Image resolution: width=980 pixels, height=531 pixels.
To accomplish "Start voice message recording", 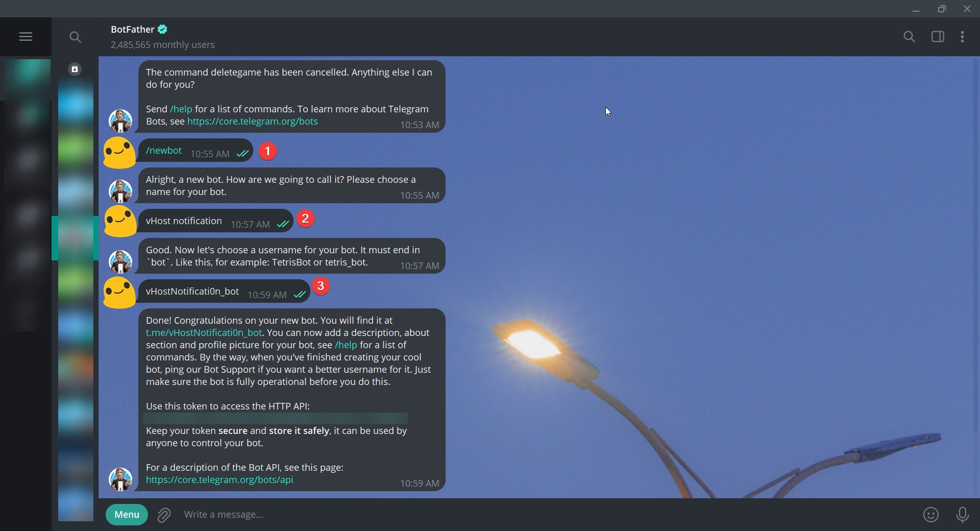I will pyautogui.click(x=962, y=515).
